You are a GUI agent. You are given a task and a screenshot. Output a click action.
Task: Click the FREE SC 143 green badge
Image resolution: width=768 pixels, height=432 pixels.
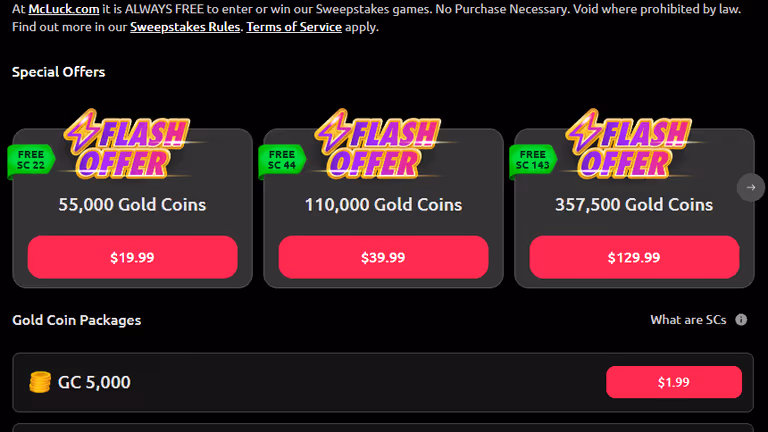[532, 160]
